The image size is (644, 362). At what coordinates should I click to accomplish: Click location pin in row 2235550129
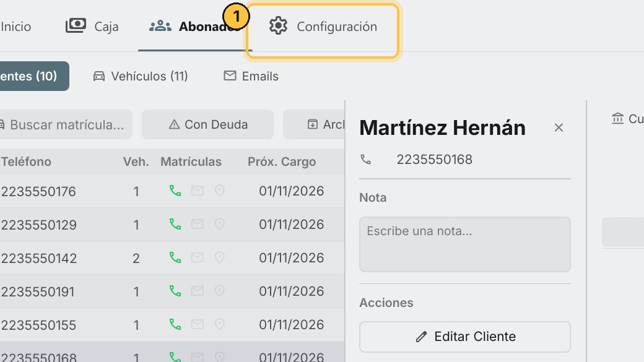[220, 224]
